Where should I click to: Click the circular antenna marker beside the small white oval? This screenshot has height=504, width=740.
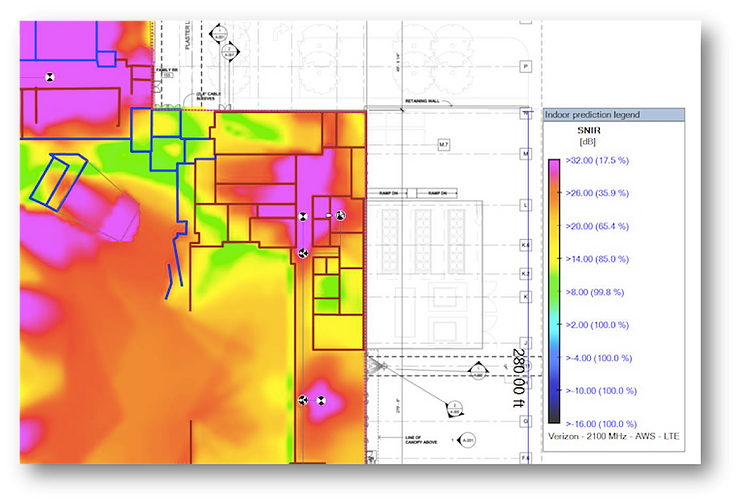coord(340,216)
